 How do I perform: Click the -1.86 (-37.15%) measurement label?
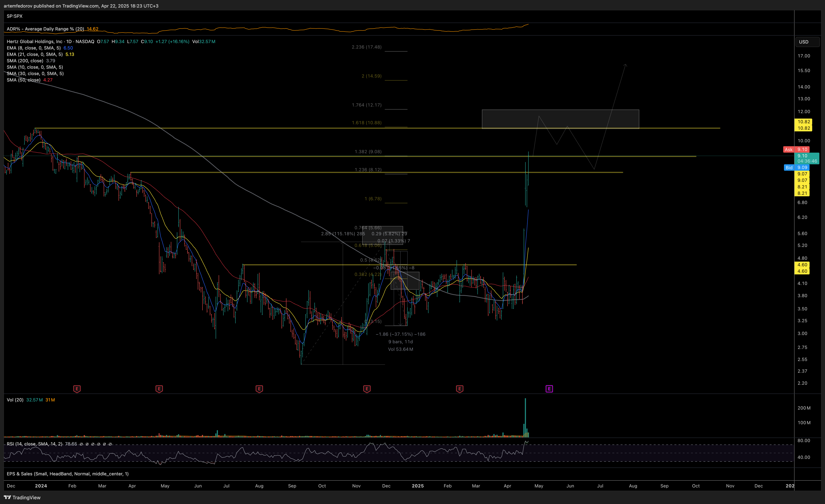coord(400,334)
